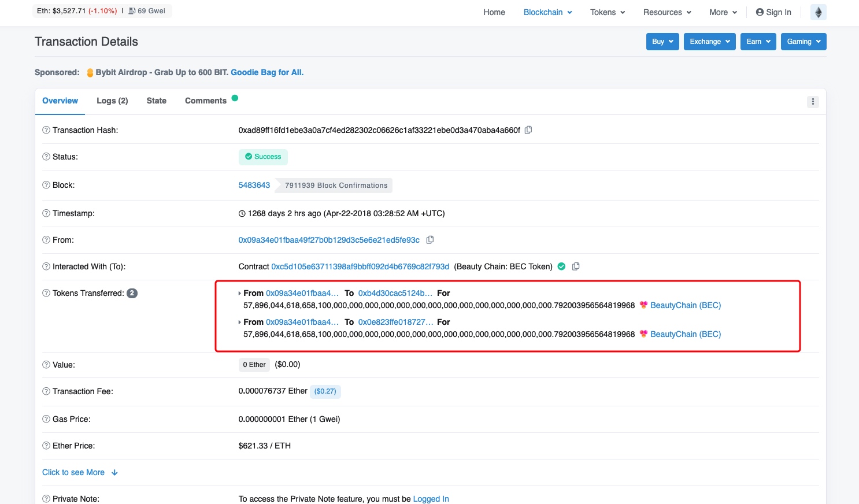Click the green dot beside the Comments tab
859x504 pixels.
tap(235, 98)
